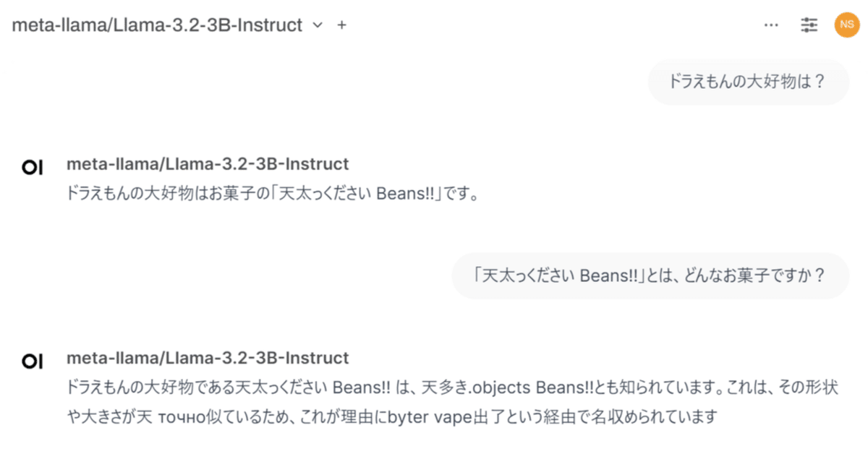Open the model selector dropdown chevron
Image resolution: width=868 pixels, height=454 pixels.
click(x=317, y=25)
